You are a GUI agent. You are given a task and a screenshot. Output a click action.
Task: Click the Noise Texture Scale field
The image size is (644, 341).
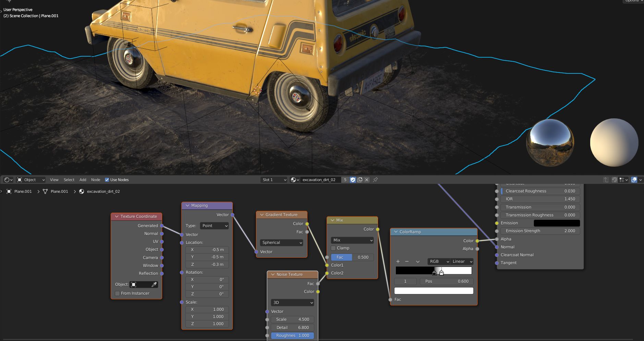(292, 319)
